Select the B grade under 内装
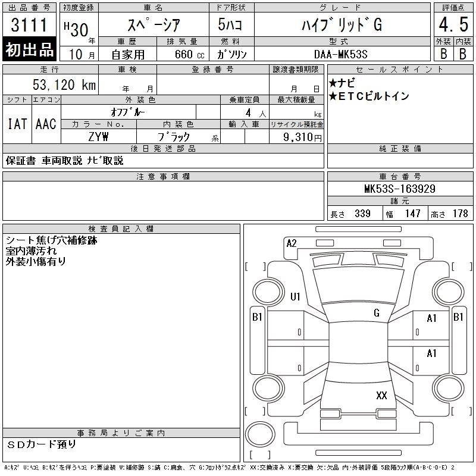Image resolution: width=476 pixels, height=476 pixels. coord(463,54)
